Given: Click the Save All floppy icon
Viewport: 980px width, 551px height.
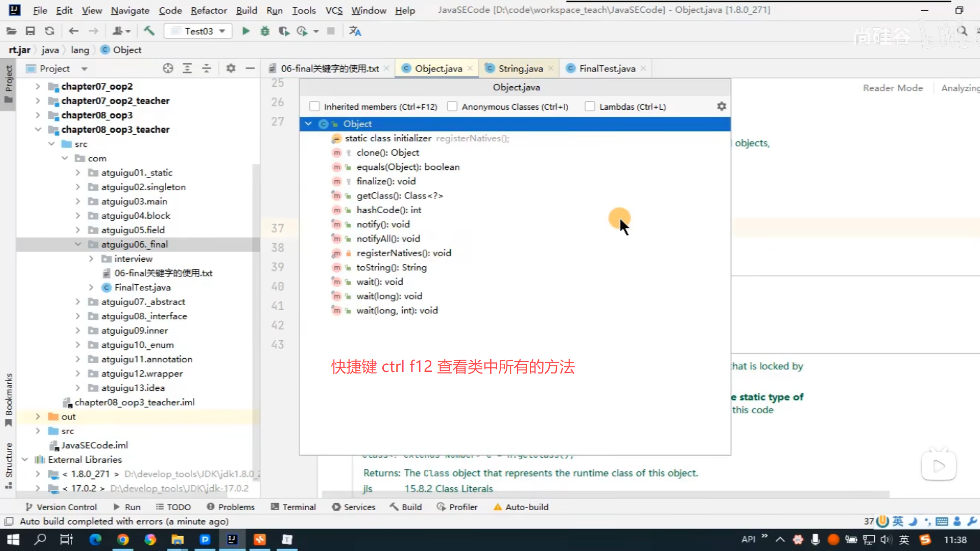Looking at the screenshot, I should (30, 31).
